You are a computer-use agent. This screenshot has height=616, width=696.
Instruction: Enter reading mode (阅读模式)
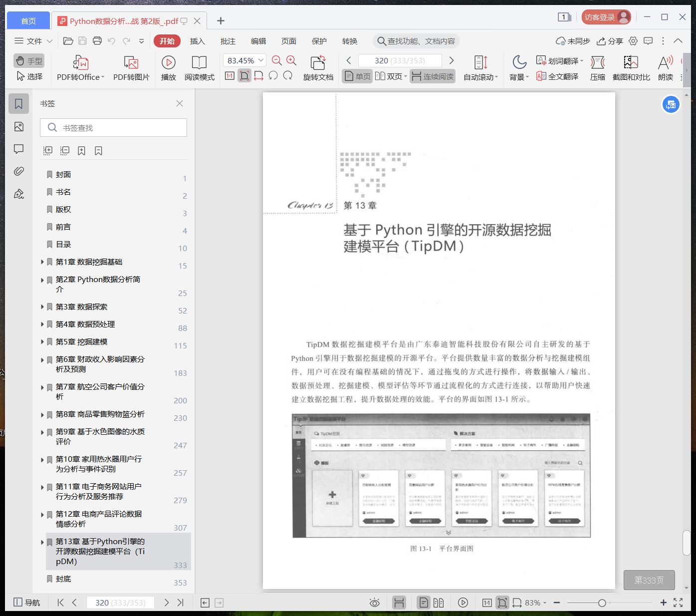pos(199,68)
